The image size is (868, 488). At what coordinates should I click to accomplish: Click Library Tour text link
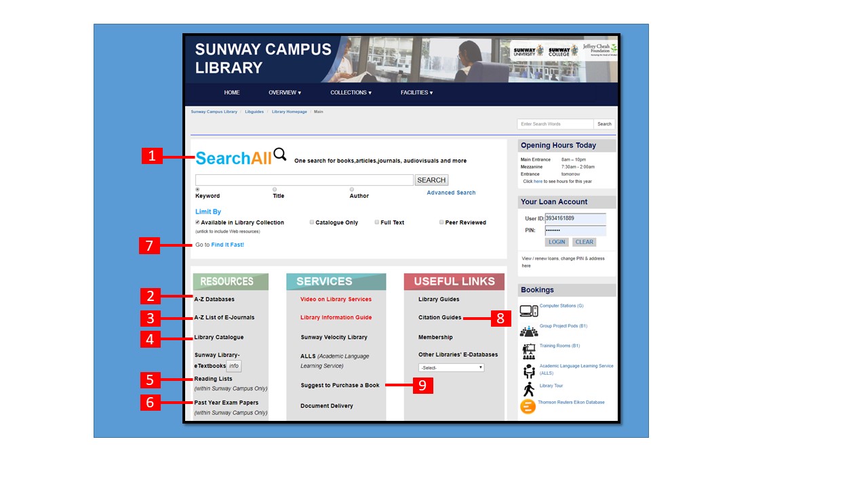(551, 386)
